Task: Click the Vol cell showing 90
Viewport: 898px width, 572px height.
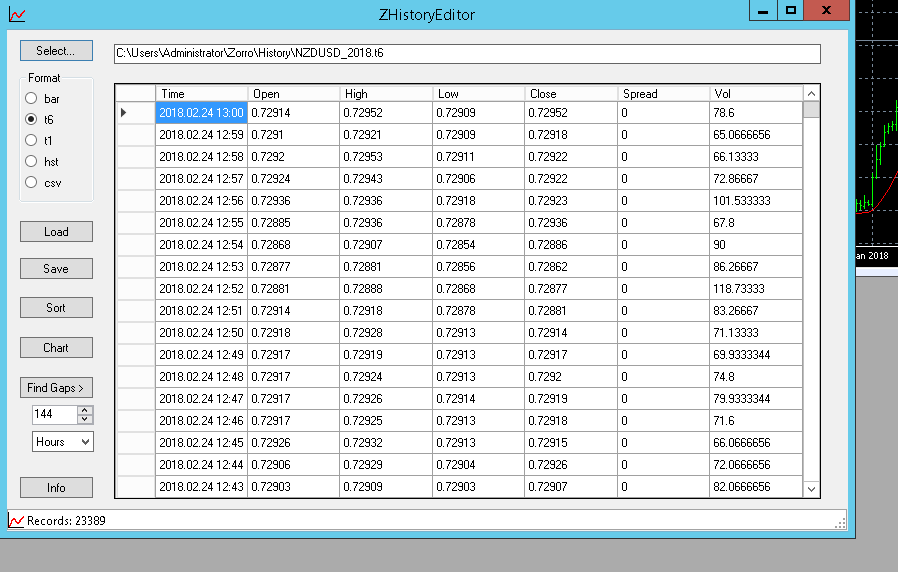Action: 756,244
